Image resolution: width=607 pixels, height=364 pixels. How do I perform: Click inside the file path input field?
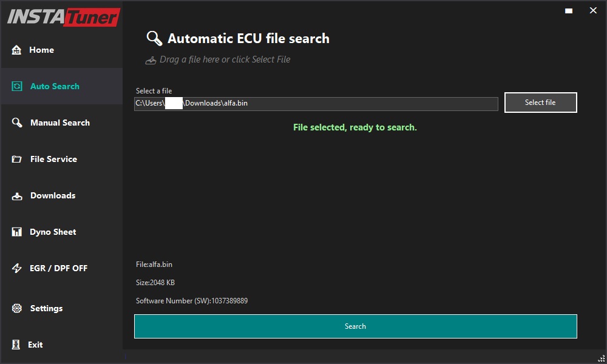point(316,103)
